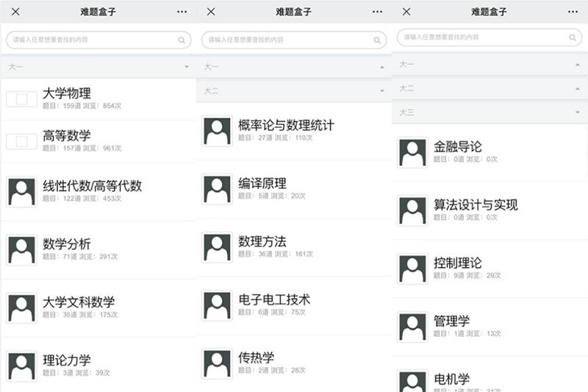Image resolution: width=588 pixels, height=392 pixels.
Task: Open the three-dot menu in middle panel
Action: (377, 12)
